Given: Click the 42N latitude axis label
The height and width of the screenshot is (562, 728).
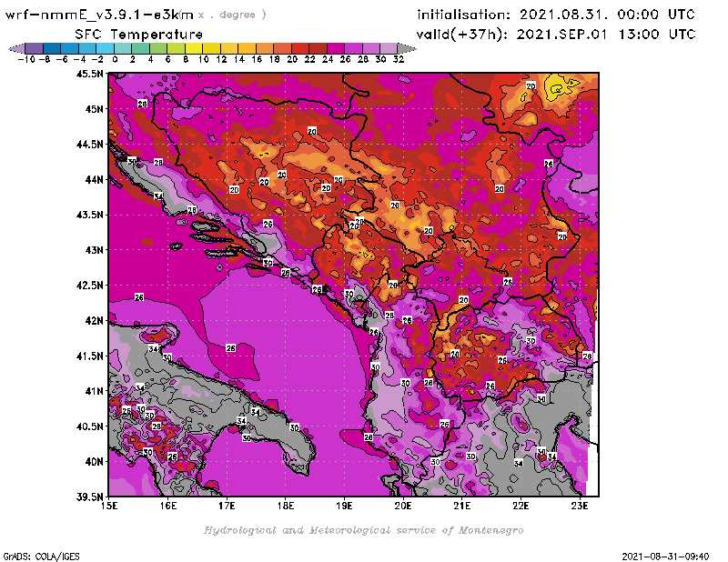Looking at the screenshot, I should [x=94, y=320].
